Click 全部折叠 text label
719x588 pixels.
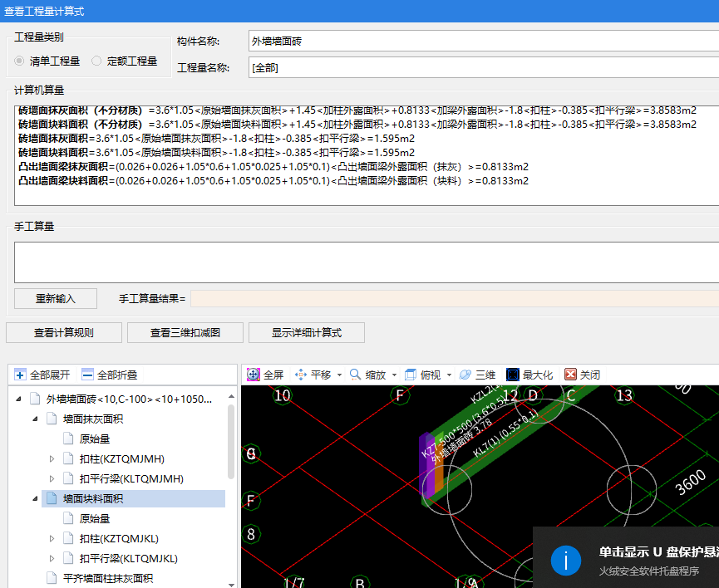pos(117,375)
